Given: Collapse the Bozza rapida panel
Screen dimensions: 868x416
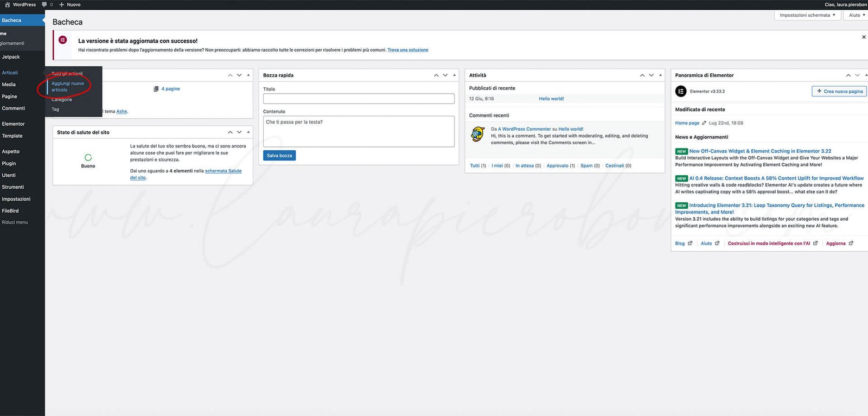Looking at the screenshot, I should 455,75.
